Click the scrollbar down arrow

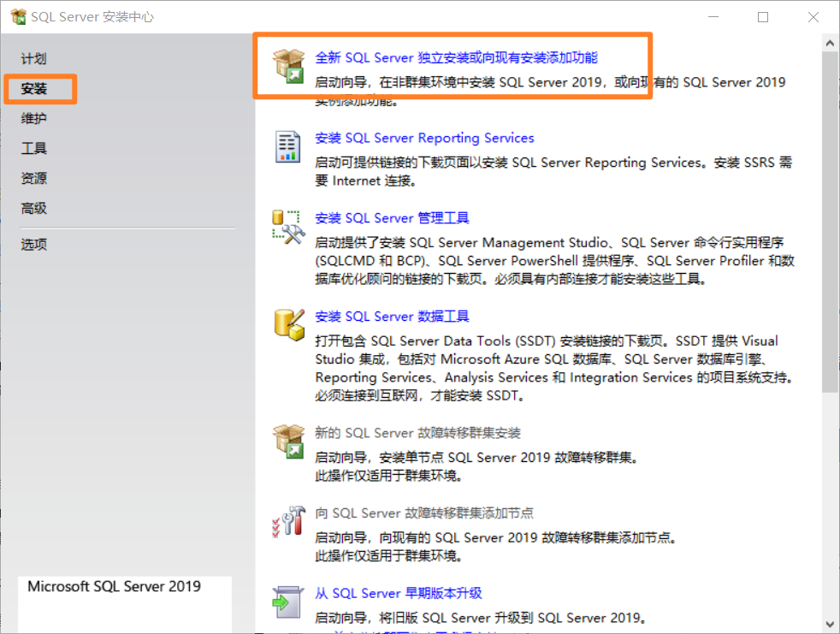pyautogui.click(x=831, y=625)
